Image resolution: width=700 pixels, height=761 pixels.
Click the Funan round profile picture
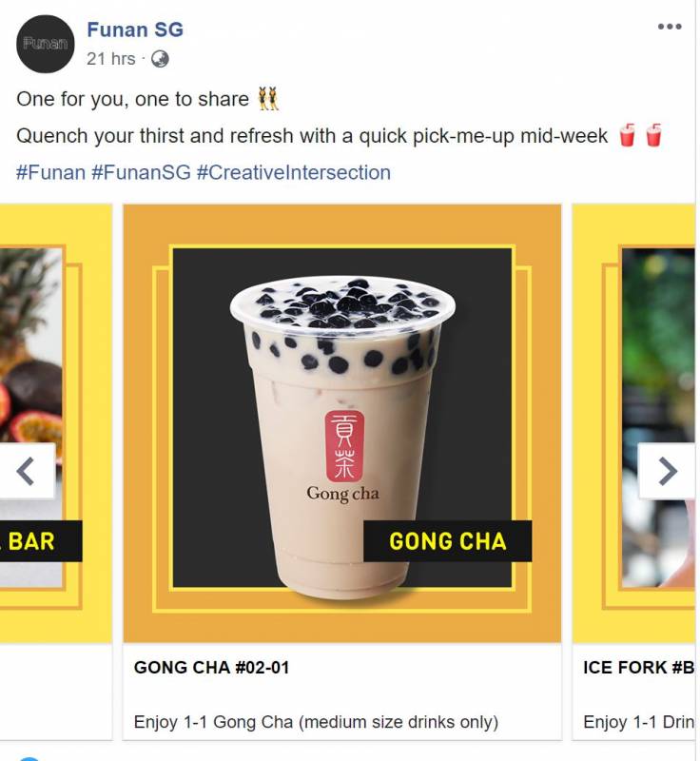click(x=45, y=44)
